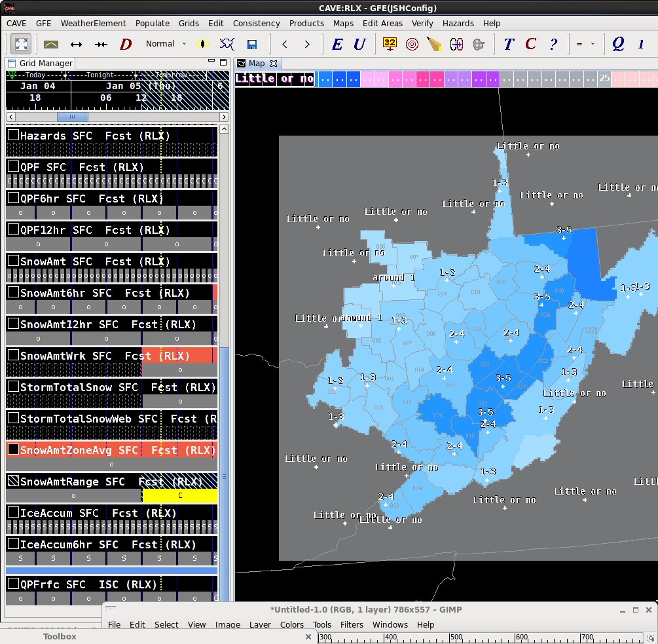
Task: Toggle the SnowAmtZoneAvg SFC checkbox
Action: point(14,449)
